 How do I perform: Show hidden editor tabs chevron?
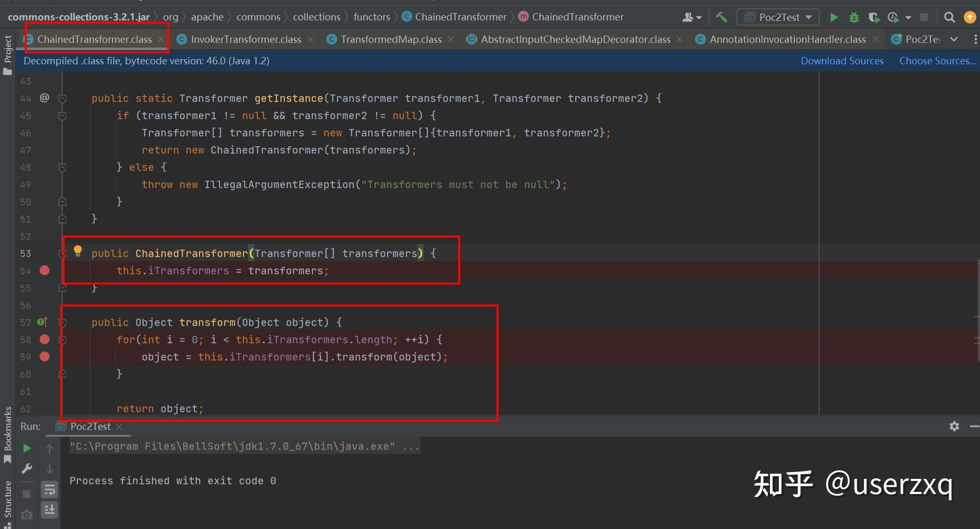[954, 39]
